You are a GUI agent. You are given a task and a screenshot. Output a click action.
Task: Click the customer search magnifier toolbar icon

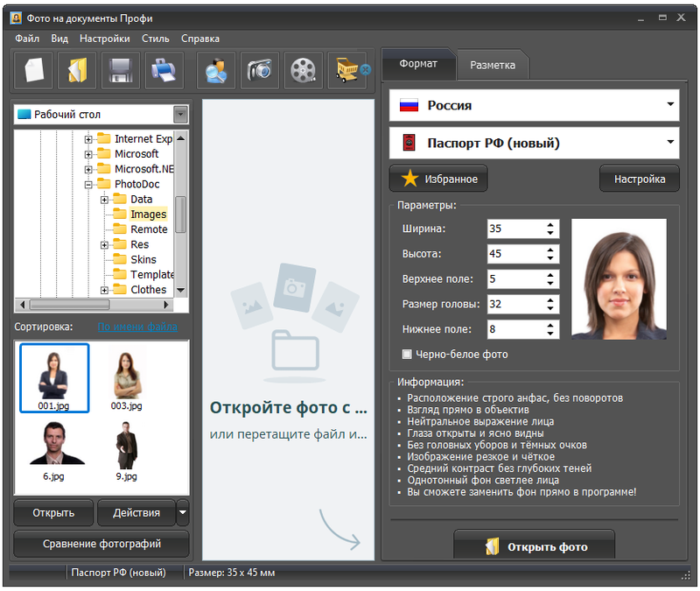click(216, 70)
